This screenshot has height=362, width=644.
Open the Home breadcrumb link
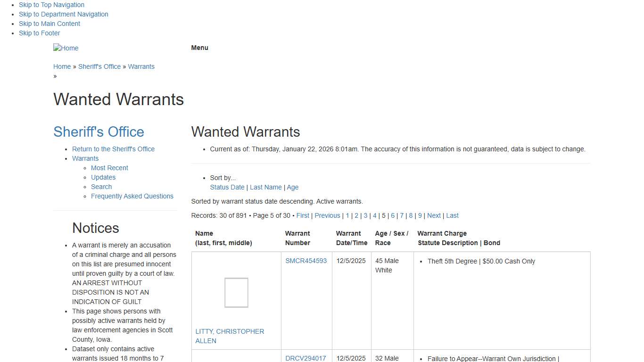point(62,66)
